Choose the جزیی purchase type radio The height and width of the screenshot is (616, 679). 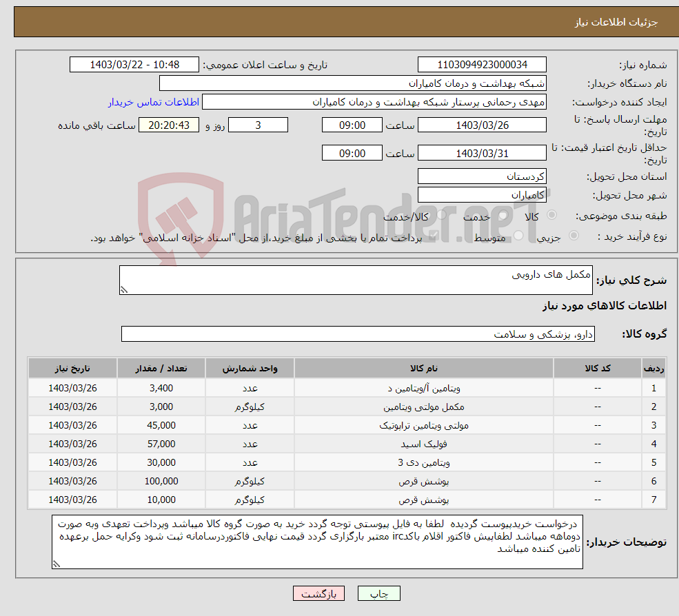[574, 236]
